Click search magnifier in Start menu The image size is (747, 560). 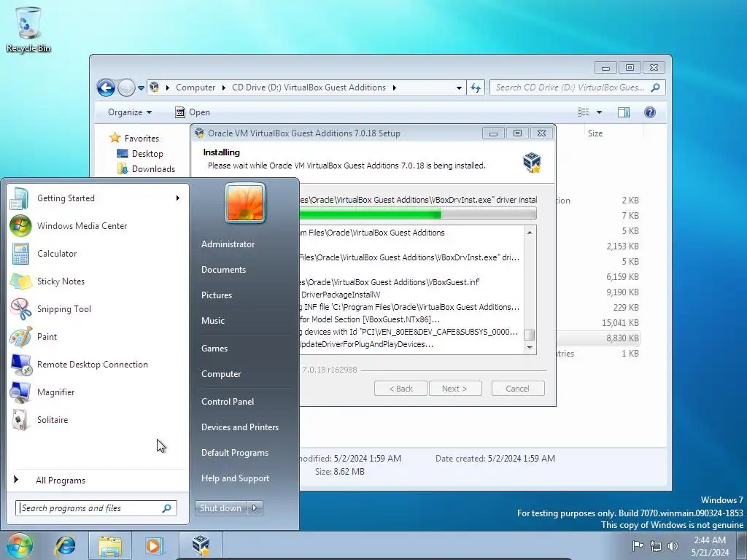(167, 508)
